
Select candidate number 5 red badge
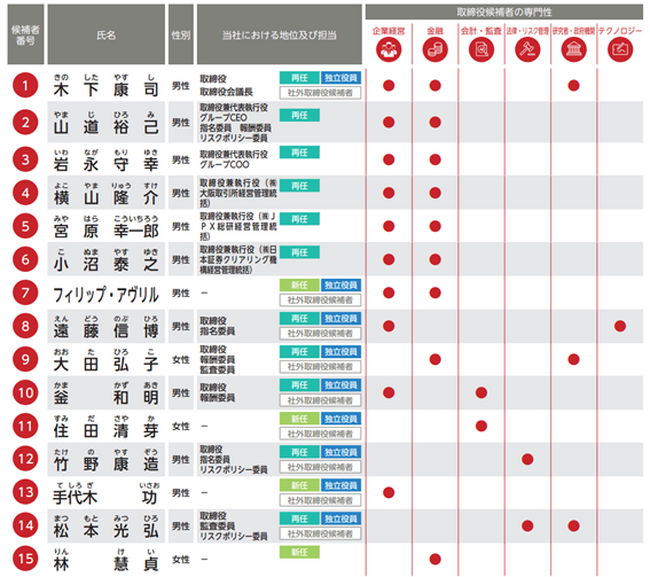pyautogui.click(x=25, y=226)
